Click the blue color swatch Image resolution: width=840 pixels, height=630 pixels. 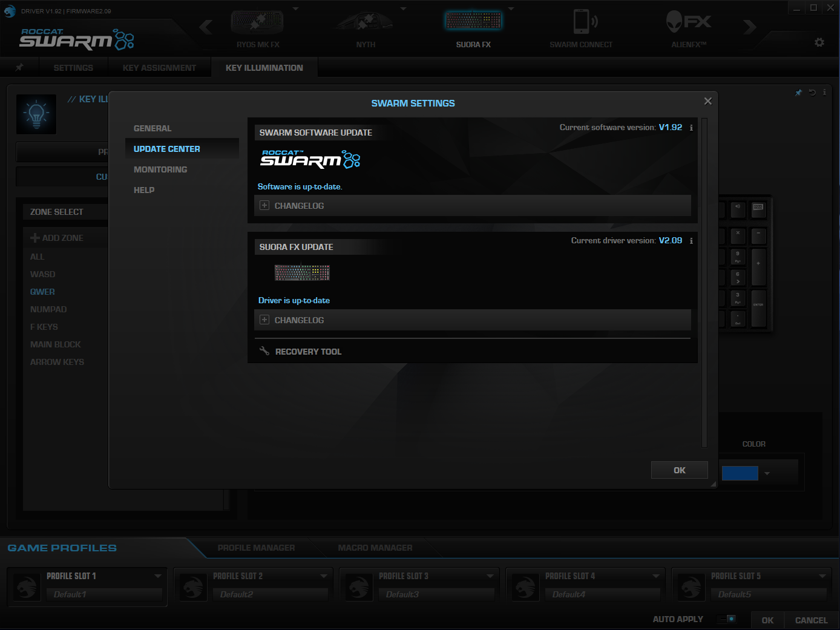tap(740, 473)
